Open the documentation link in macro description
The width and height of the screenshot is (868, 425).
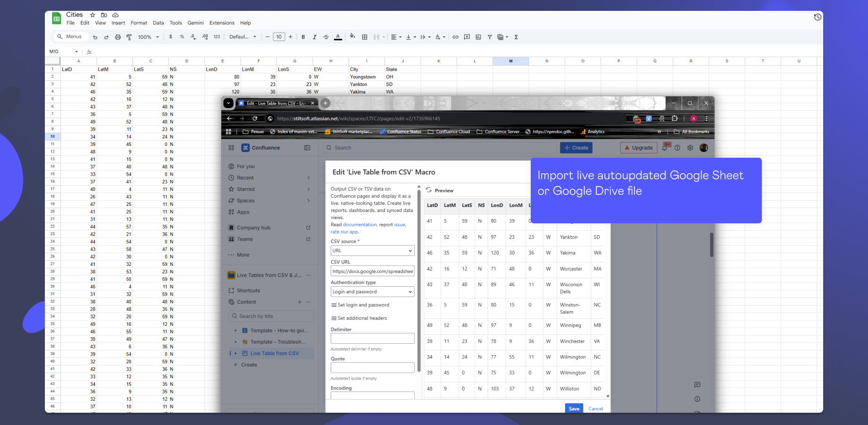pyautogui.click(x=360, y=225)
